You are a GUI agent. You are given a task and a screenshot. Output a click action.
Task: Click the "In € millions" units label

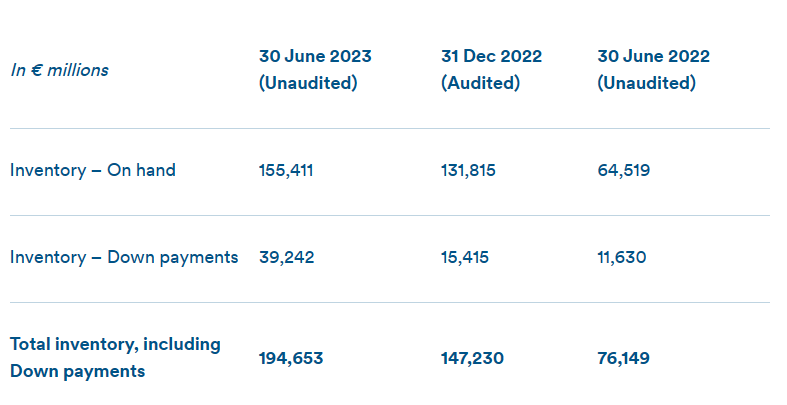[59, 70]
